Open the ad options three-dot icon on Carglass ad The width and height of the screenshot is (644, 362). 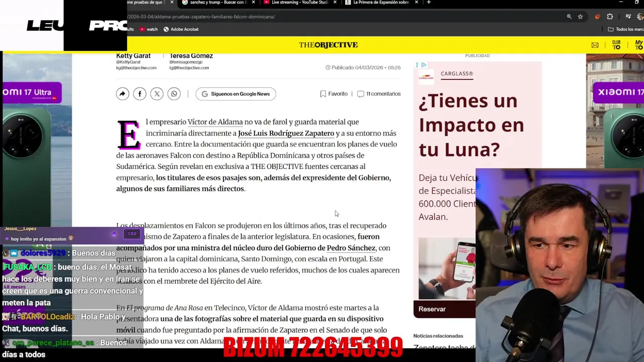[417, 65]
